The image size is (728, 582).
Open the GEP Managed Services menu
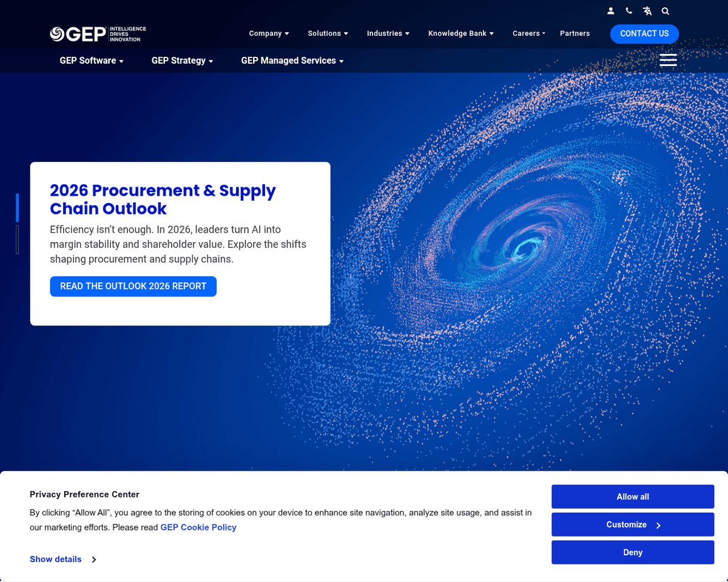click(292, 61)
